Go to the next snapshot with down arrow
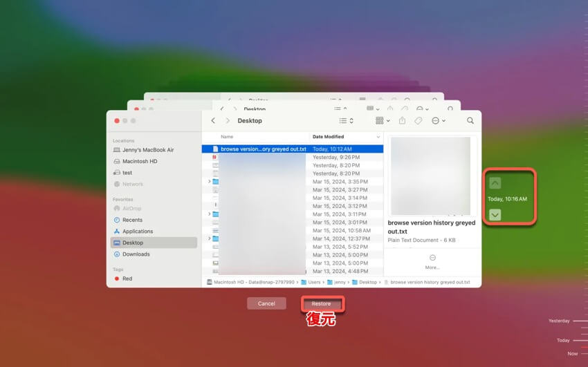Viewport: 588px width, 367px height. [495, 215]
